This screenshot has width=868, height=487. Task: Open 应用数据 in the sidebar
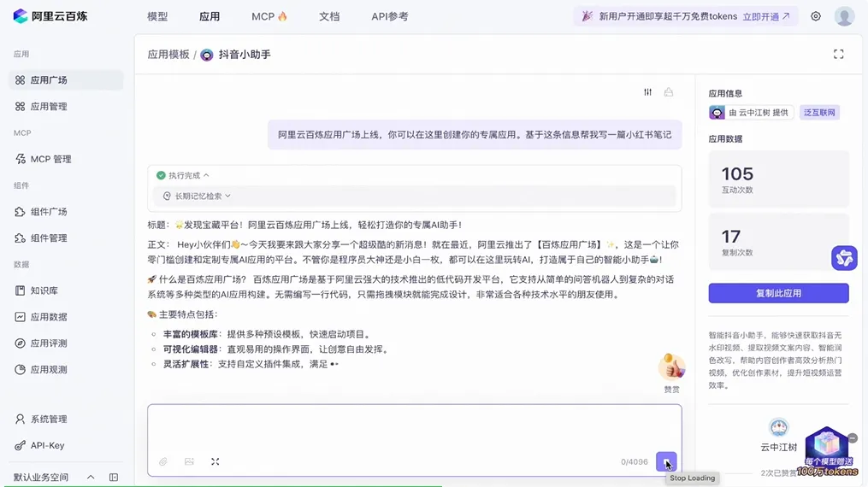[x=66, y=317]
